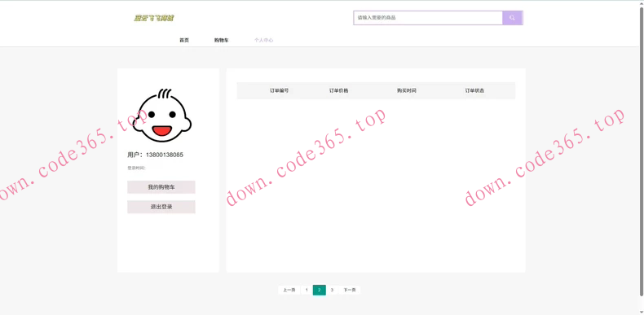Viewport: 644px width, 315px height.
Task: Focus the product search input field
Action: click(427, 18)
